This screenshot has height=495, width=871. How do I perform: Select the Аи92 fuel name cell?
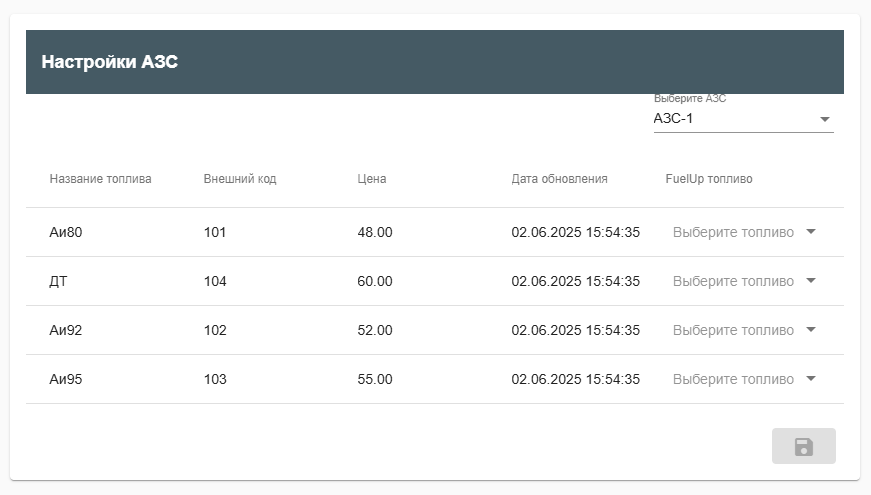(66, 330)
